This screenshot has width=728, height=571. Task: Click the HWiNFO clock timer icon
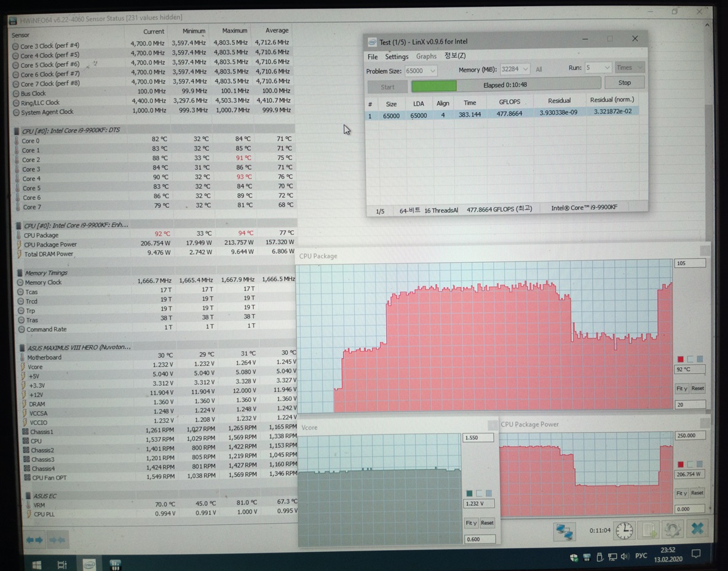[624, 530]
